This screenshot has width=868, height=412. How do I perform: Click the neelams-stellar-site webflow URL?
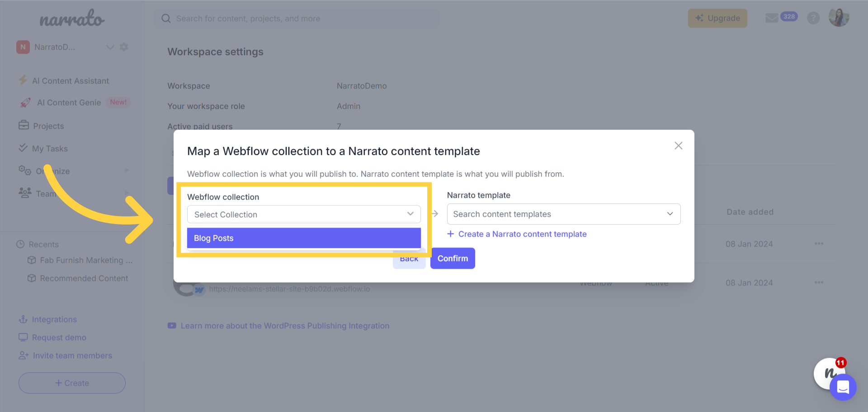289,289
